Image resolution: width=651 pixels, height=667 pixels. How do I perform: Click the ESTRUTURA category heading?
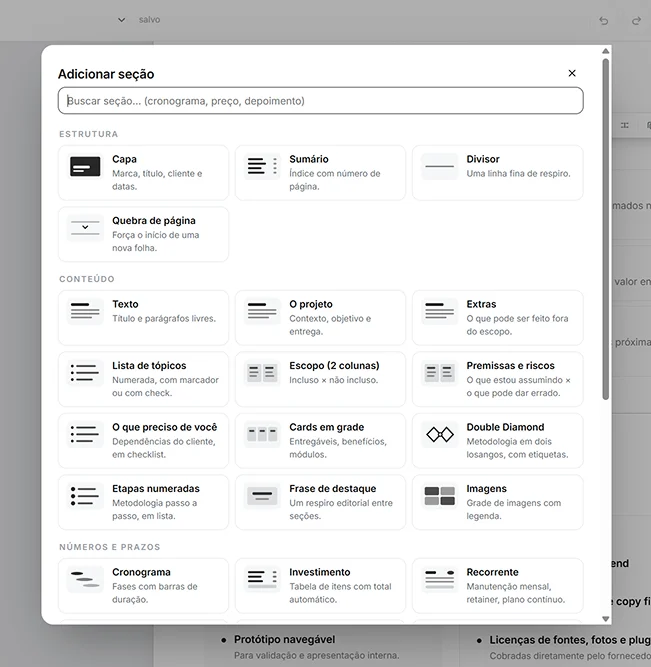point(89,134)
